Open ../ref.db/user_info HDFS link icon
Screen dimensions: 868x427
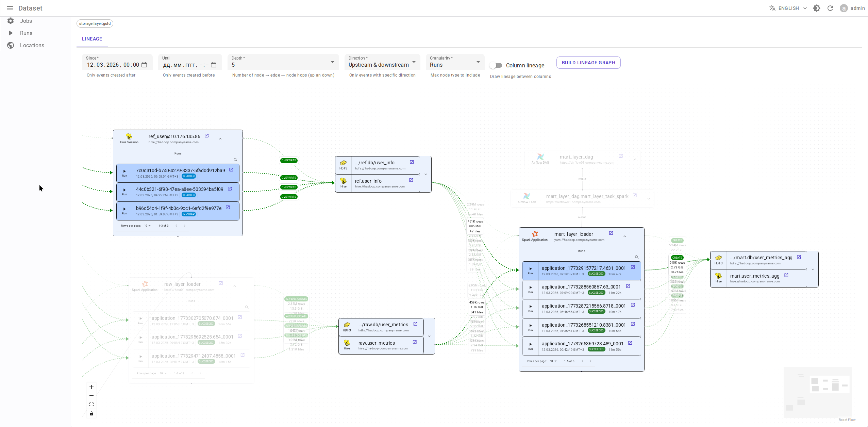[x=412, y=162]
